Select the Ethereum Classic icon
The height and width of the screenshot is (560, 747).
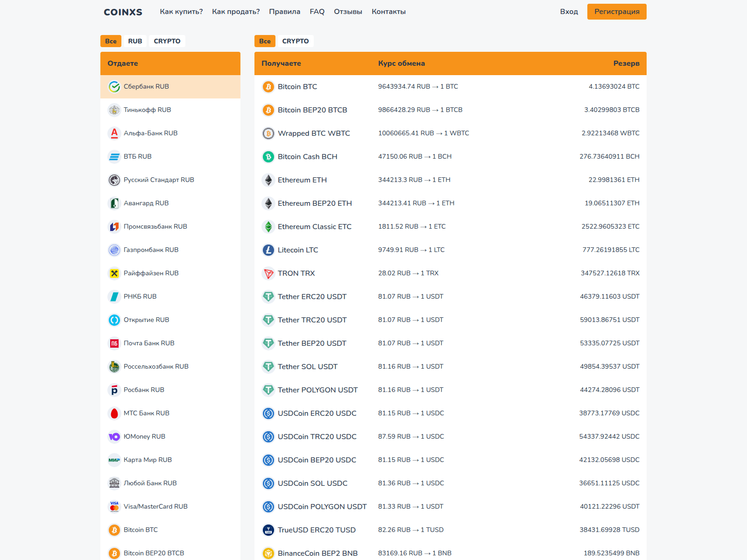(x=268, y=227)
